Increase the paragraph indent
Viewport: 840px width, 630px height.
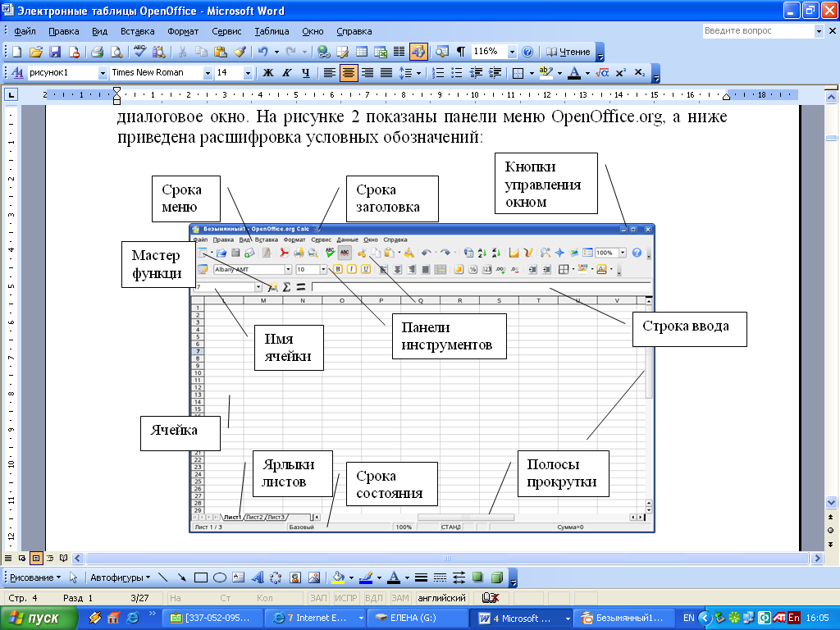495,72
